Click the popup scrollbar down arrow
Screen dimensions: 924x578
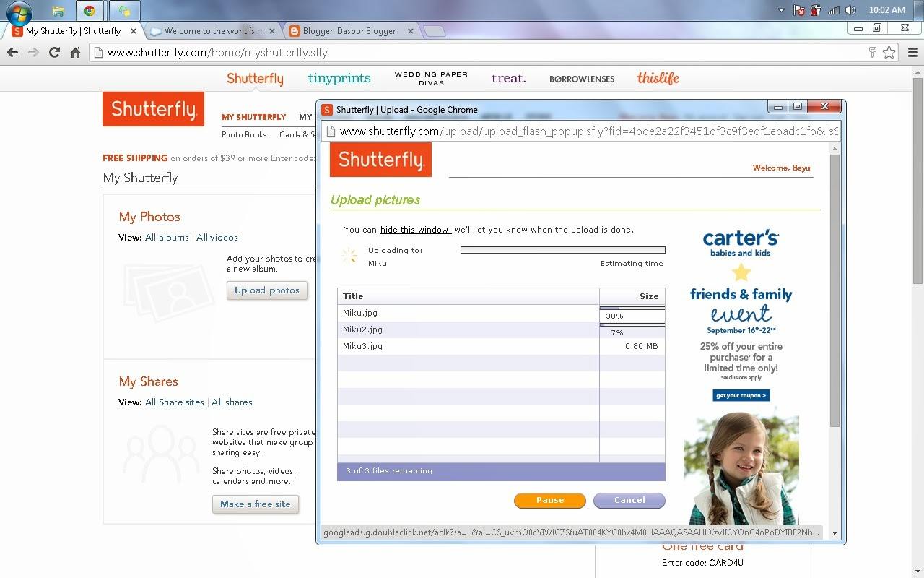[x=835, y=533]
